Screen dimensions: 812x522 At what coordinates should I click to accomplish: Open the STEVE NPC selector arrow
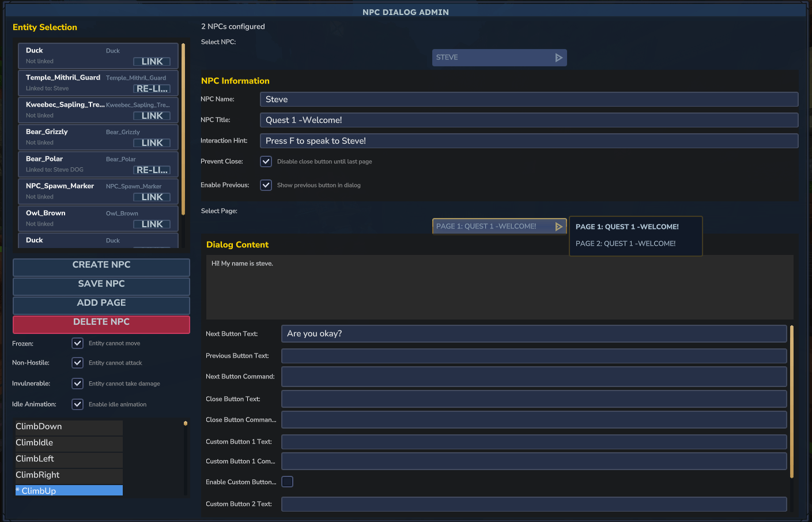(x=558, y=57)
